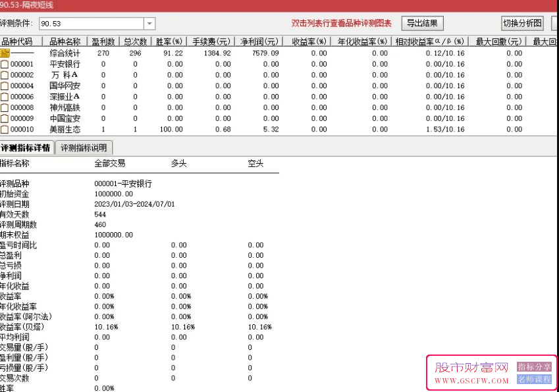Click the 有效天数 value 544

tap(100, 214)
